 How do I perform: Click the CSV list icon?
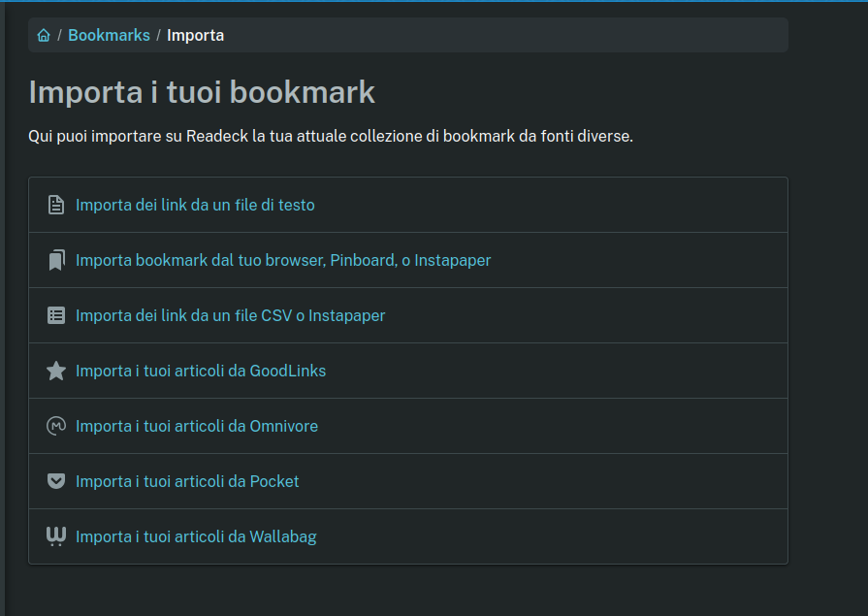56,315
